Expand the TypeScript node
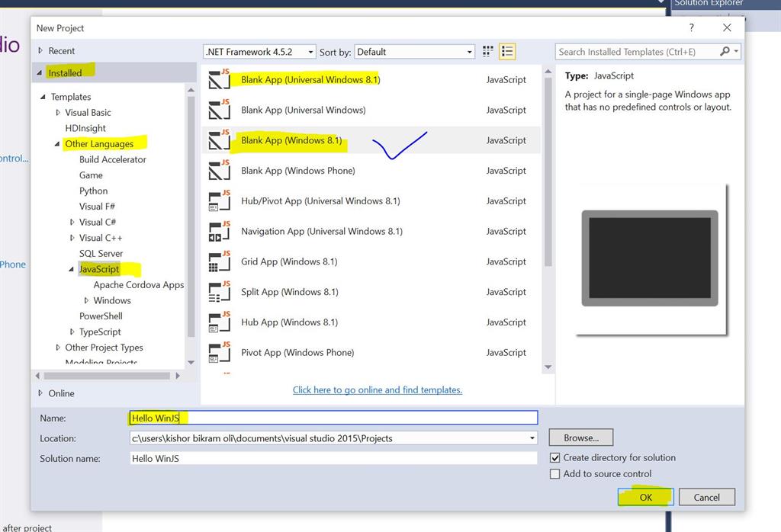Screen dimensions: 781x532 click(x=72, y=332)
